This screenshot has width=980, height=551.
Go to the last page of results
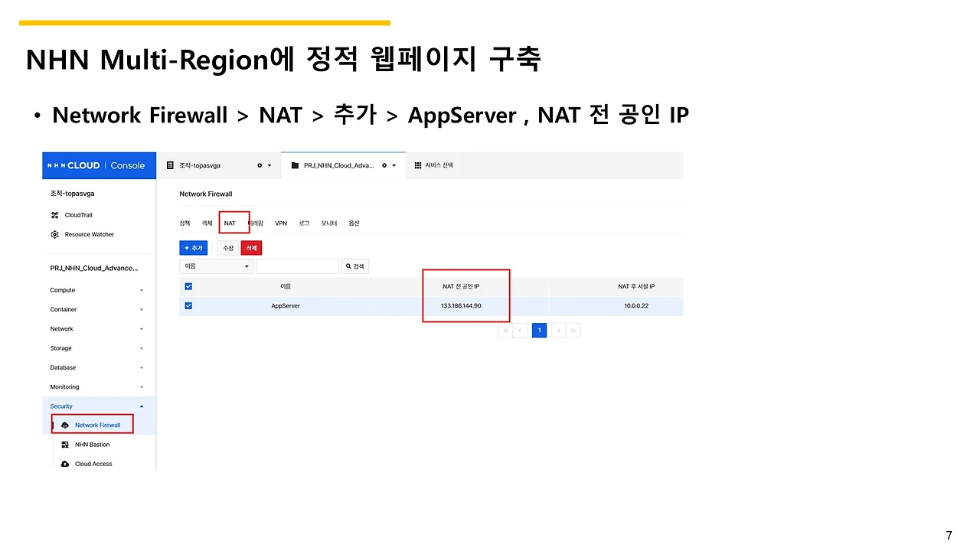coord(573,331)
